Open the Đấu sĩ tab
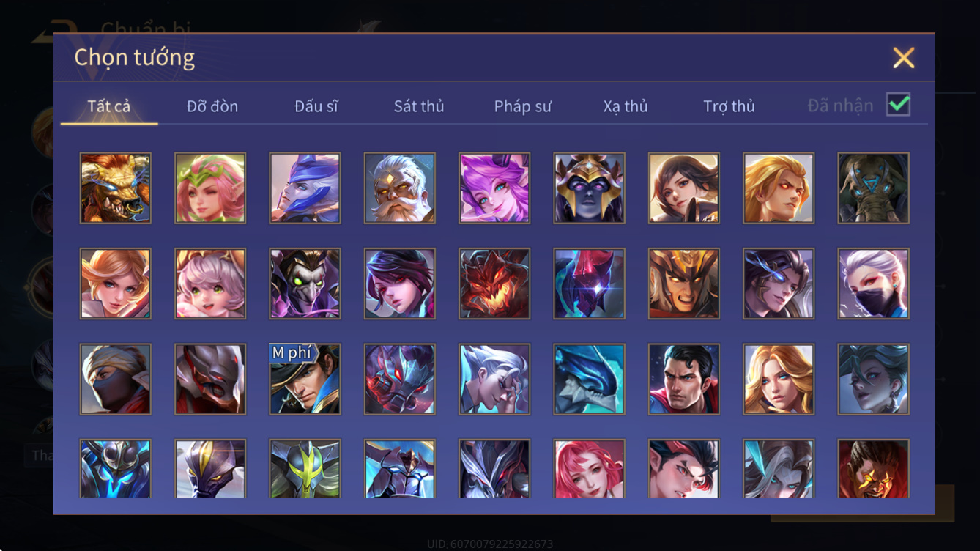The width and height of the screenshot is (980, 551). tap(316, 106)
